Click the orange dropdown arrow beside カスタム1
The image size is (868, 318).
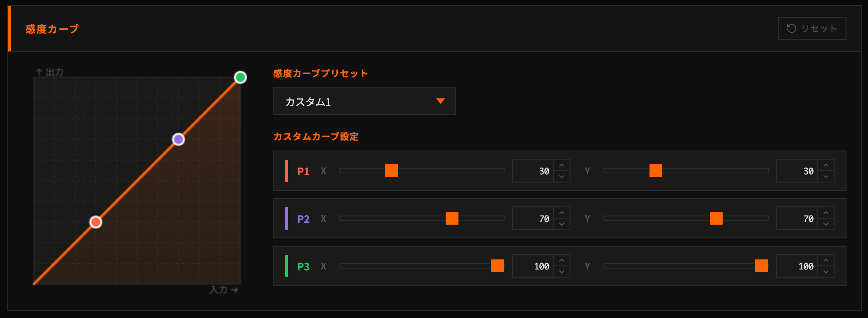click(441, 101)
